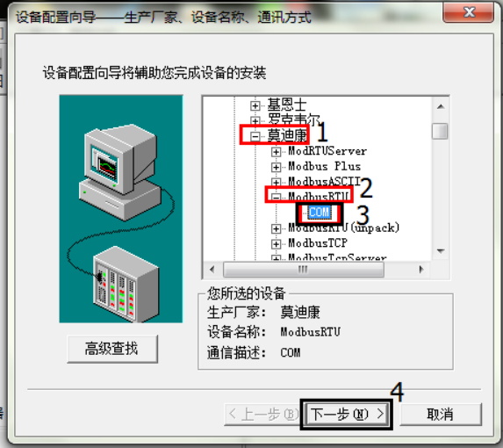
Task: Expand the Modbus Plus node
Action: [x=276, y=167]
